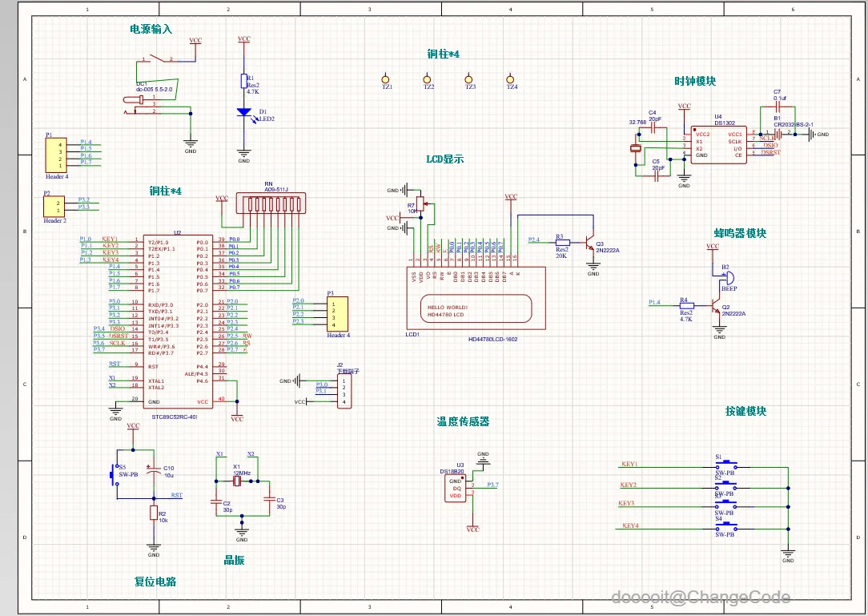Click the 32.768 crystal near DS1302
This screenshot has height=616, width=868.
(636, 148)
